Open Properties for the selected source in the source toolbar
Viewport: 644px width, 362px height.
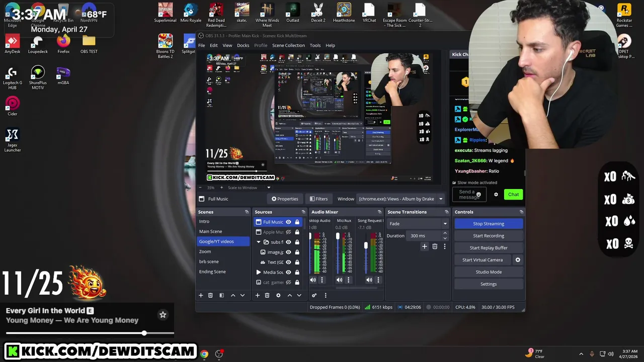(x=285, y=199)
